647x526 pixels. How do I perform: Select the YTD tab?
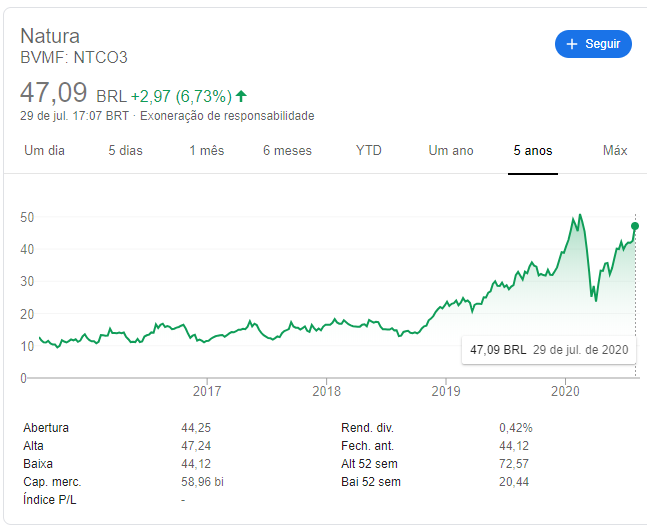(x=369, y=151)
